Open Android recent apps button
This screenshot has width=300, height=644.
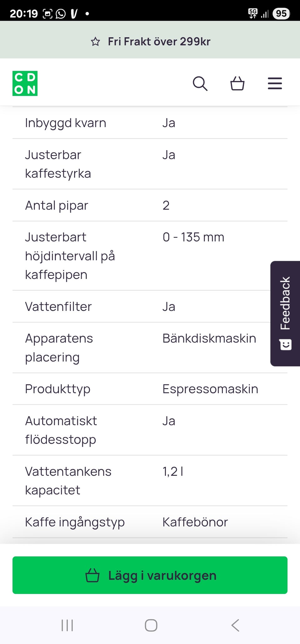pos(67,625)
